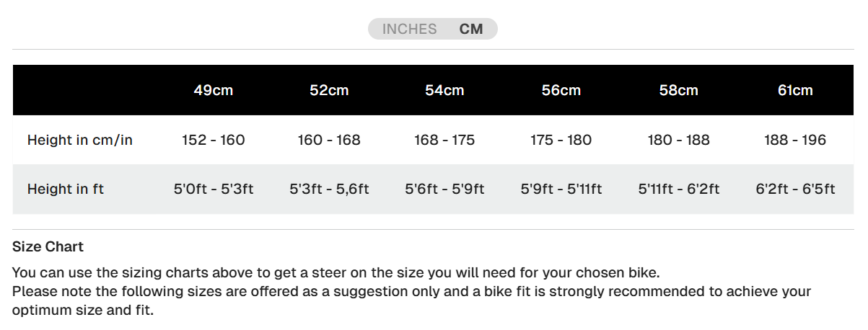Select the 152 - 160 height cell
Viewport: 868px width, 330px height.
click(x=213, y=140)
